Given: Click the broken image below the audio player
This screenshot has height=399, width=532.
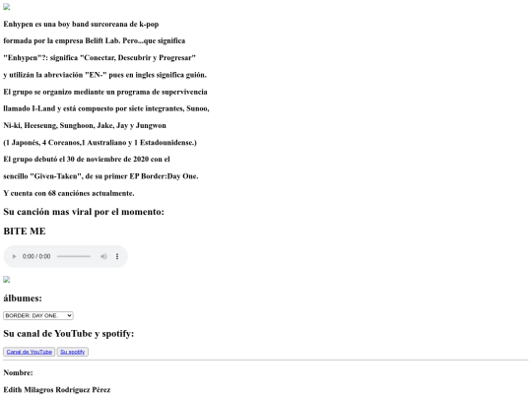Looking at the screenshot, I should click(x=7, y=280).
